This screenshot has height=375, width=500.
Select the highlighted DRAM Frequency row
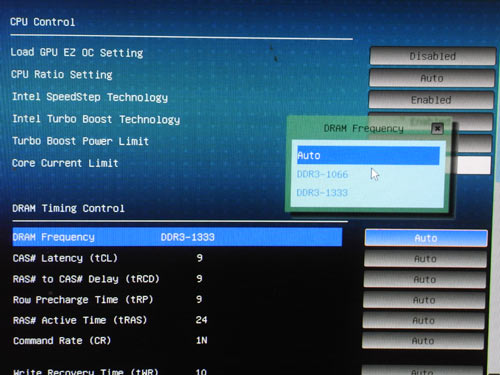pyautogui.click(x=177, y=237)
